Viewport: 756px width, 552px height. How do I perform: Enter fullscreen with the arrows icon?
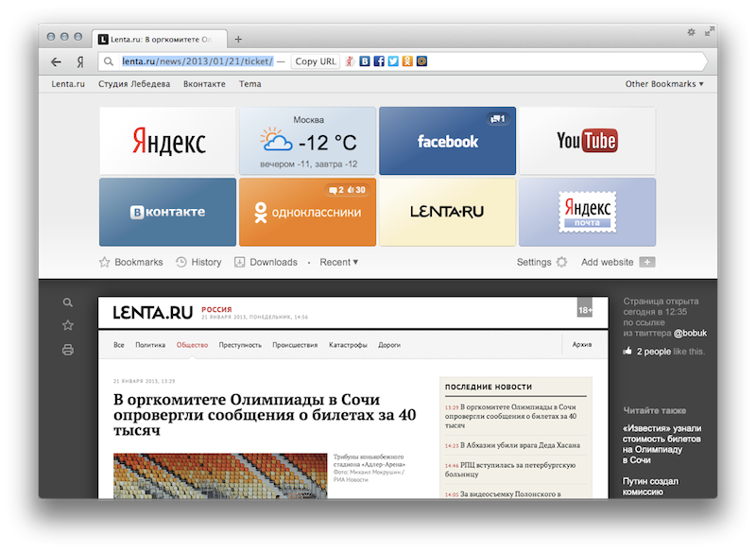pyautogui.click(x=710, y=31)
